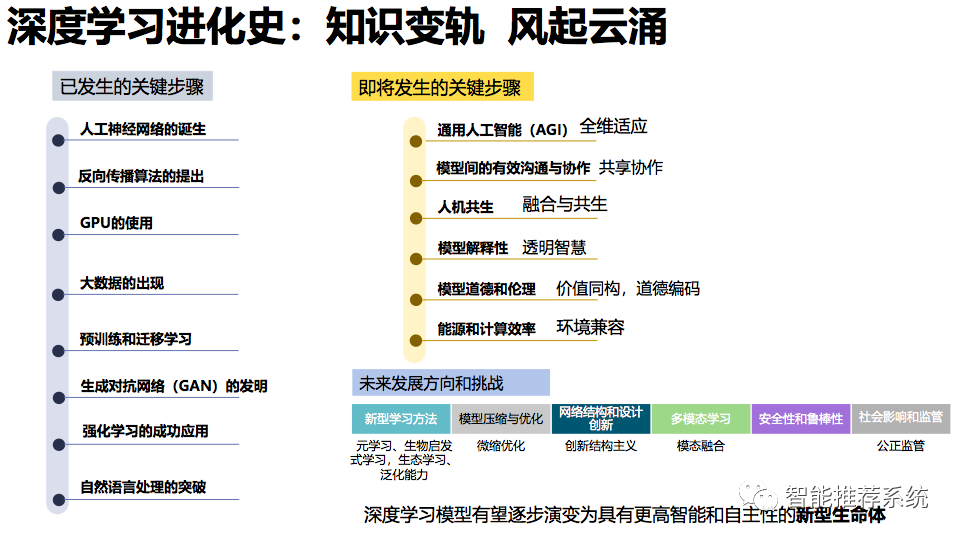The height and width of the screenshot is (540, 960).
Task: Click the text 大数据的出现
Action: click(122, 283)
